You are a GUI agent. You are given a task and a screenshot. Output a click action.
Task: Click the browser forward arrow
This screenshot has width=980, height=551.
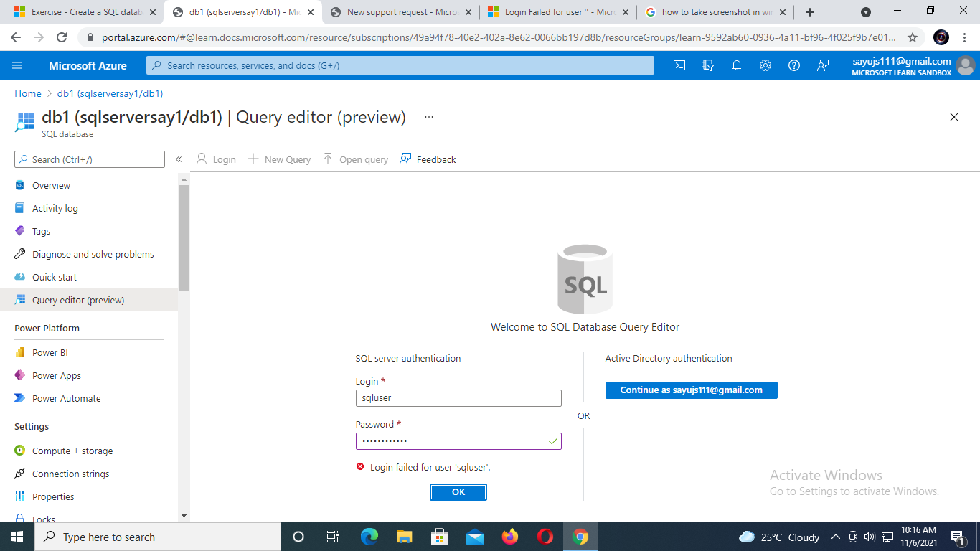pos(39,37)
